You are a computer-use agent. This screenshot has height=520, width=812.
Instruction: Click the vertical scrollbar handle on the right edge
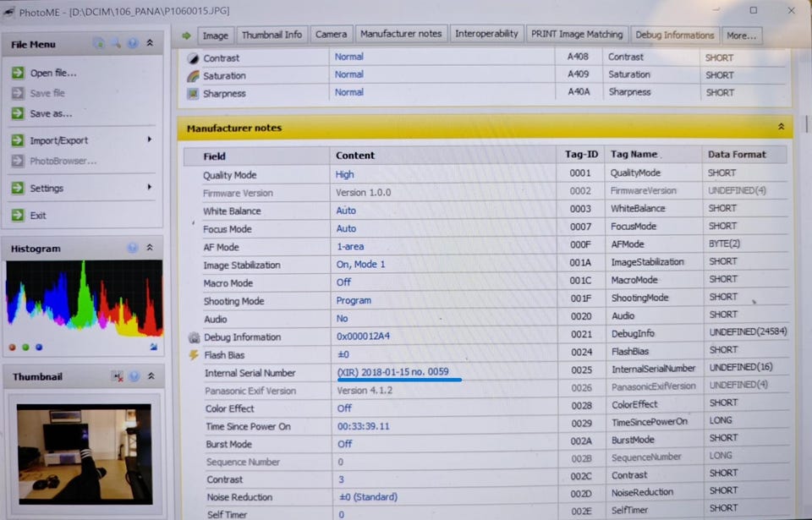click(807, 123)
